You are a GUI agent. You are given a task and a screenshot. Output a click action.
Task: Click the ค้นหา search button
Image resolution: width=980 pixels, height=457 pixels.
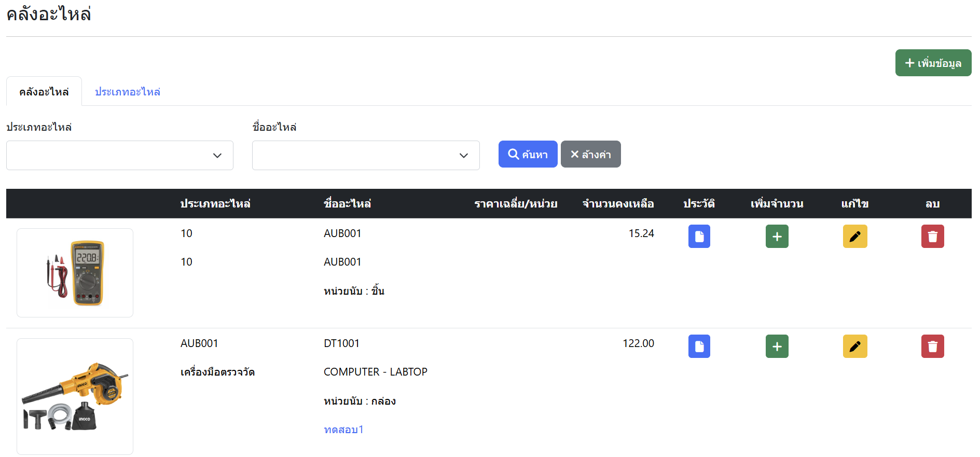tap(528, 155)
